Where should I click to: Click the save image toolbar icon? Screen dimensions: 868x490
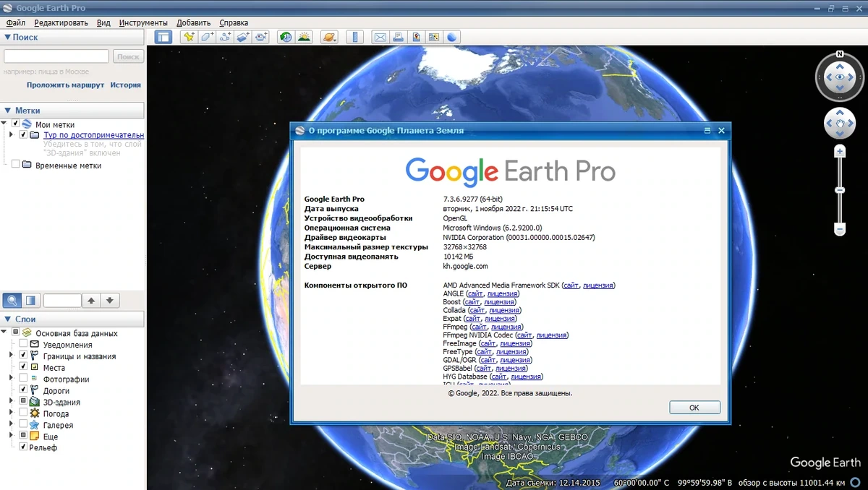pyautogui.click(x=416, y=37)
